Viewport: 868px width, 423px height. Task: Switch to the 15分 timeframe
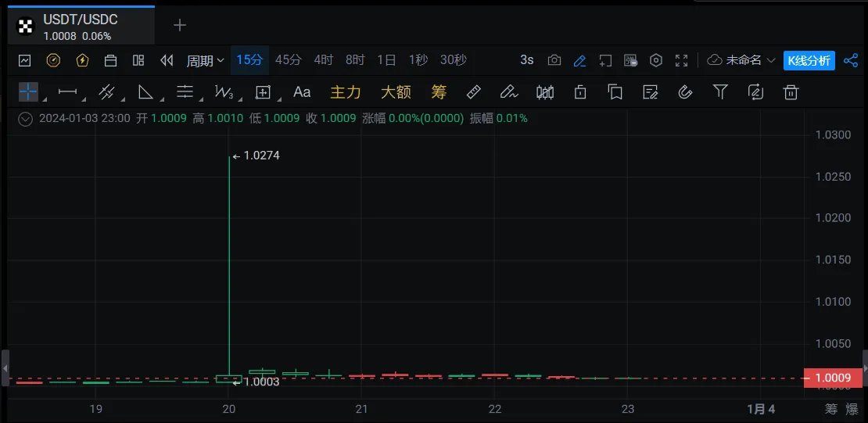249,60
